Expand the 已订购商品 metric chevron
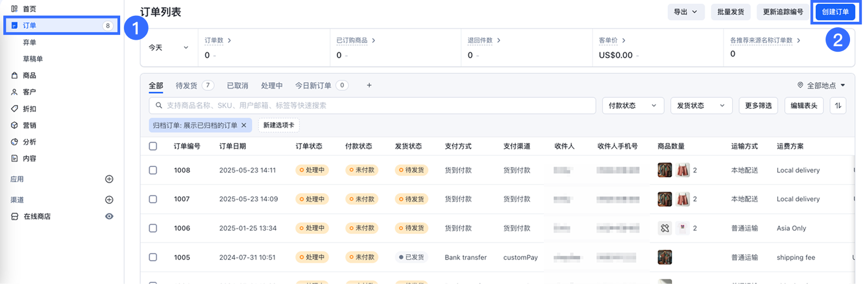 (373, 40)
